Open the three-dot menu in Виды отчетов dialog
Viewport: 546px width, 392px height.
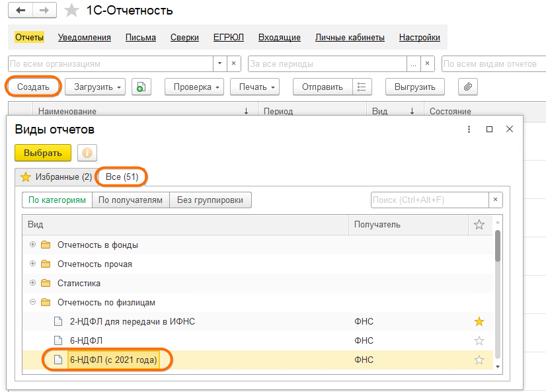pos(469,130)
